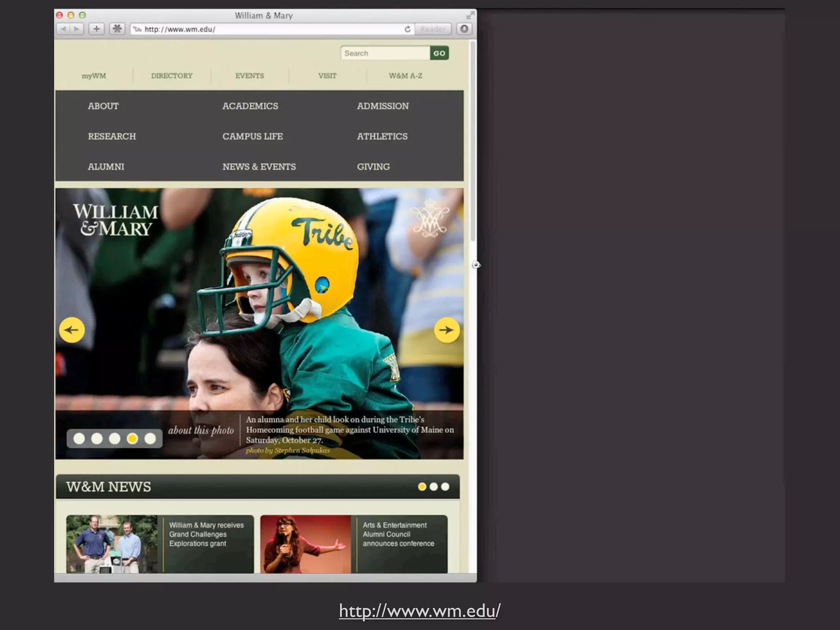Screen dimensions: 840x630
Task: Click the add bookmark plus button
Action: click(x=96, y=29)
